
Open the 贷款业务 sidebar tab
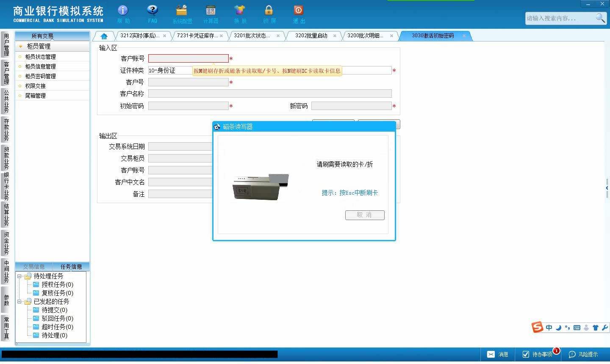click(x=6, y=158)
